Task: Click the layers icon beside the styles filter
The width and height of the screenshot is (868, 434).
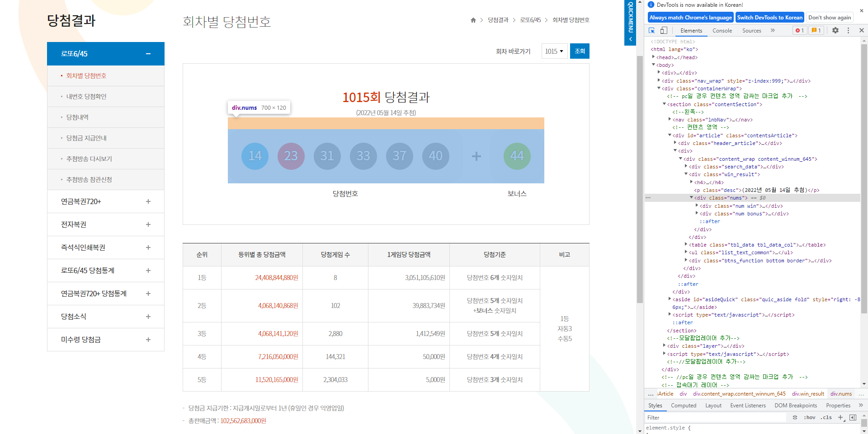Action: coord(795,417)
